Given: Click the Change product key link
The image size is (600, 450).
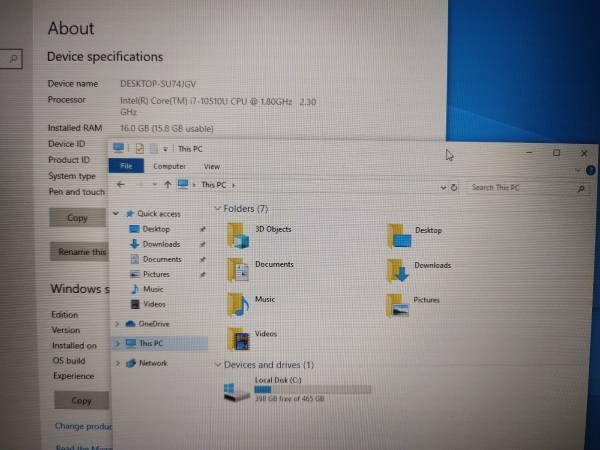Looking at the screenshot, I should tap(83, 426).
